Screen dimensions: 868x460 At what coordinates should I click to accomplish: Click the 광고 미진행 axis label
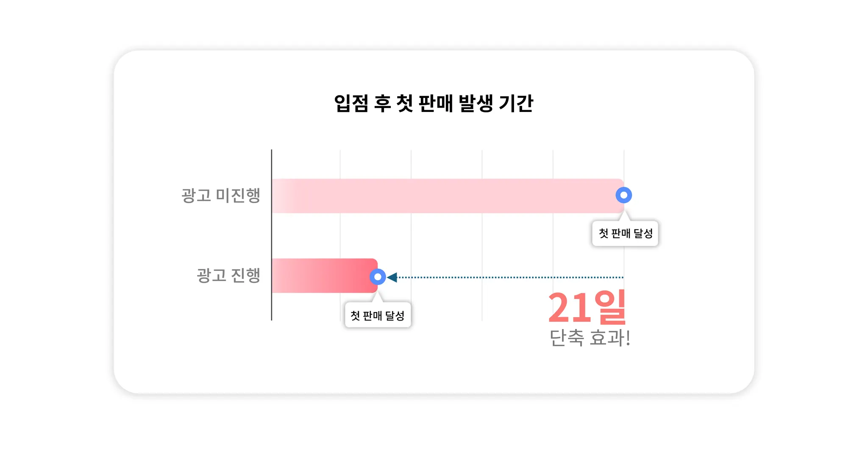point(221,195)
